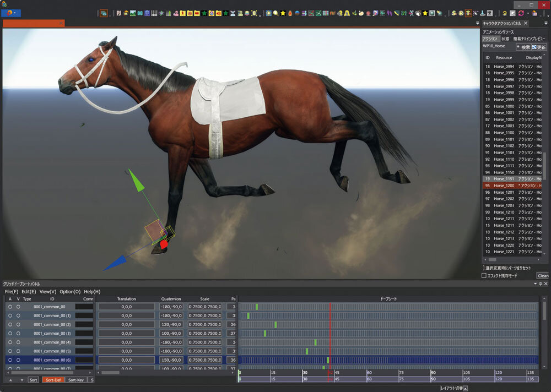551x392 pixels.
Task: Toggle V visibility for 0001_common_00 (6)
Action: click(x=18, y=360)
